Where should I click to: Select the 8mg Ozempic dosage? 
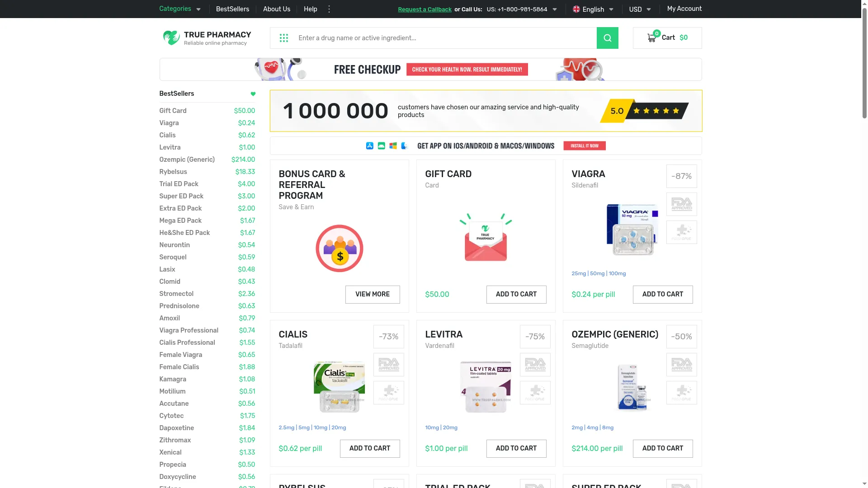[608, 428]
